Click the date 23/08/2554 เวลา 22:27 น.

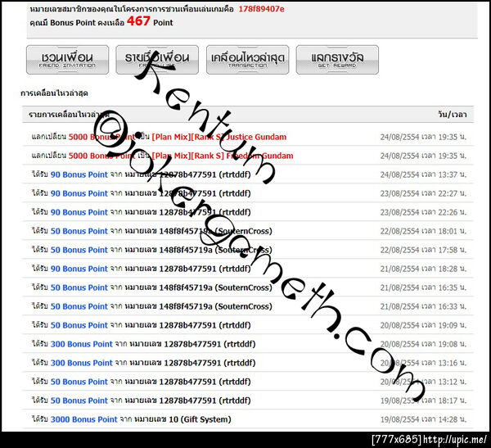pyautogui.click(x=423, y=193)
